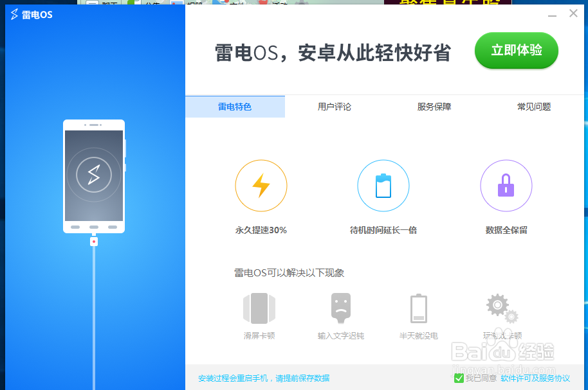Image resolution: width=588 pixels, height=390 pixels.
Task: Click the sad face input lag icon
Action: (x=341, y=308)
